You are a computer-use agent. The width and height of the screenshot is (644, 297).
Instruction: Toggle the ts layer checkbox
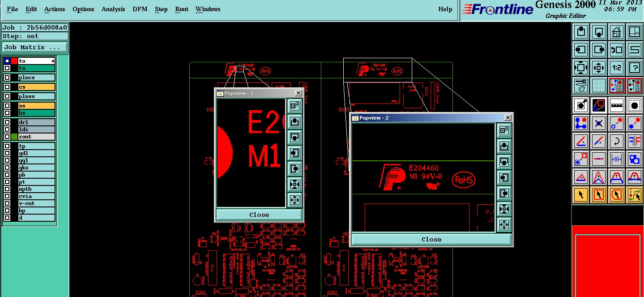tap(7, 68)
